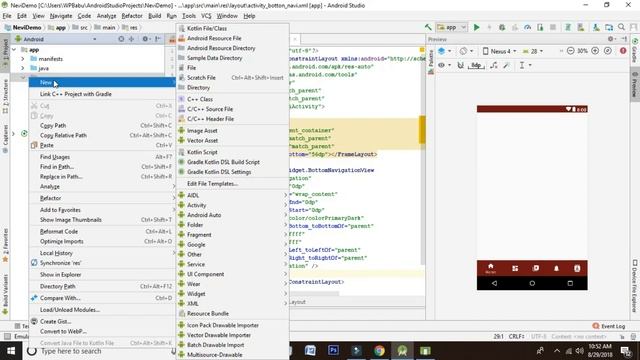The image size is (640, 360).
Task: Click the Windows search box
Action: [x=100, y=351]
